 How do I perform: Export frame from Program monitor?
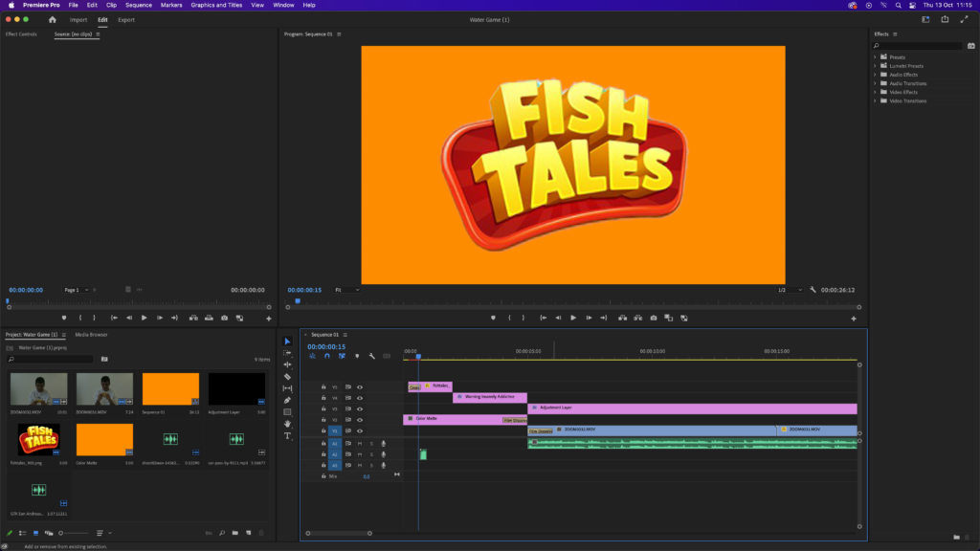653,318
